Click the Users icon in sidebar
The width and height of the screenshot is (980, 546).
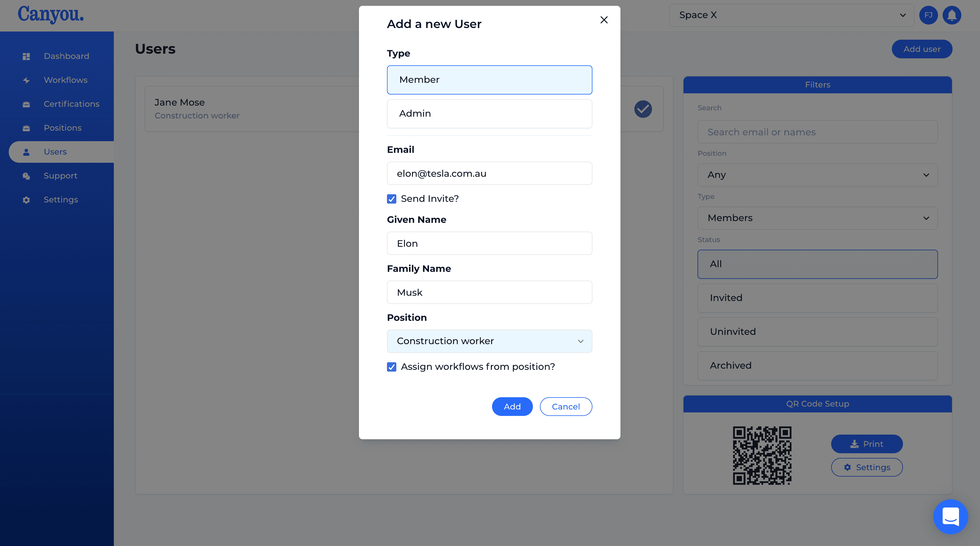pos(26,151)
